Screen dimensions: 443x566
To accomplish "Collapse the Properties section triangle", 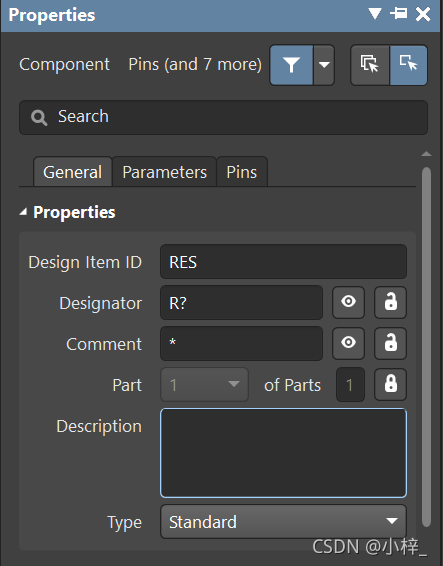I will pyautogui.click(x=23, y=212).
